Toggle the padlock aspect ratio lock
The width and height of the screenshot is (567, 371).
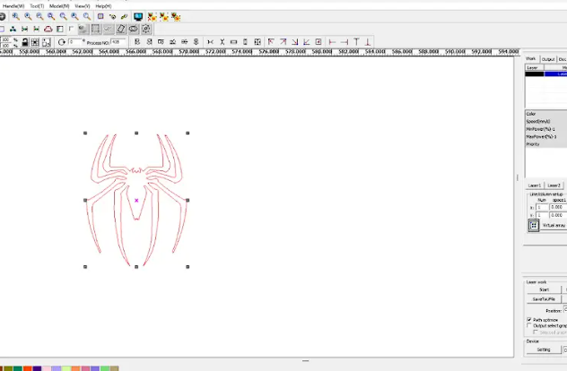pyautogui.click(x=25, y=42)
